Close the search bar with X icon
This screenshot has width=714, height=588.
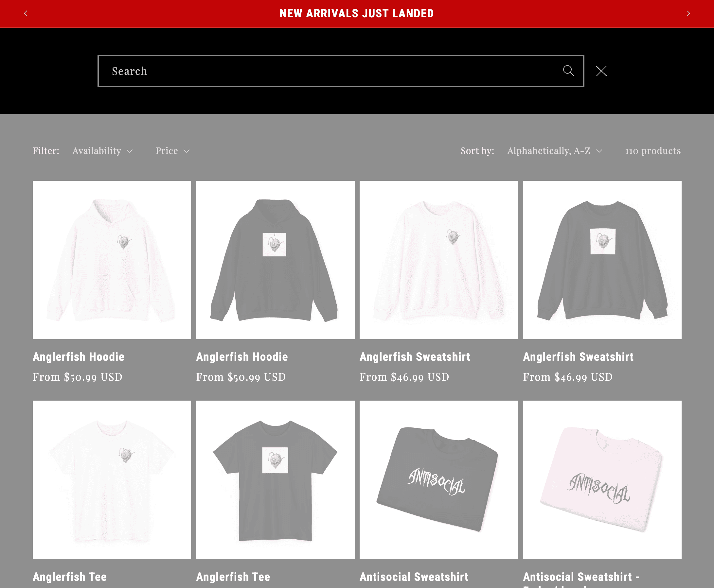601,71
